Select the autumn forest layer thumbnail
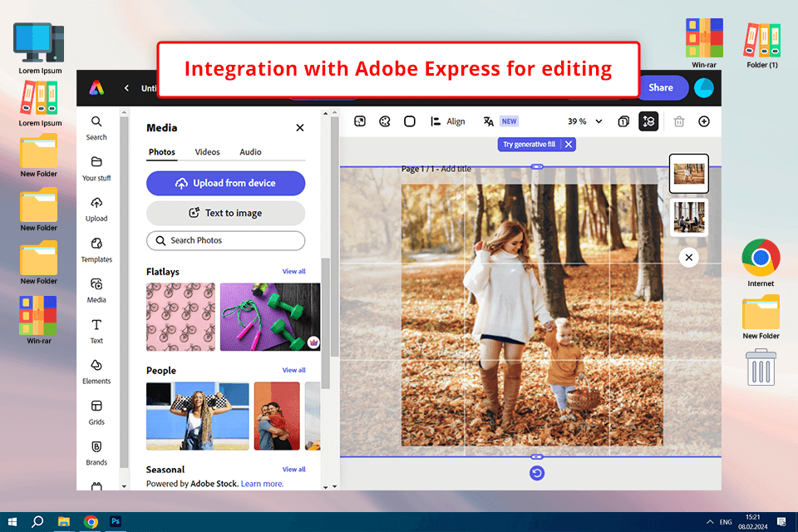 pyautogui.click(x=688, y=174)
